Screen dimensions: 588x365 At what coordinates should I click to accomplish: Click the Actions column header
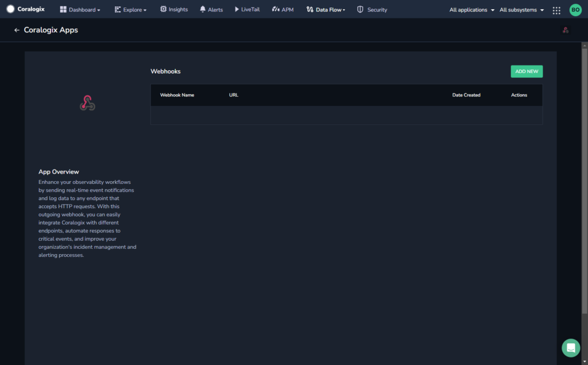pyautogui.click(x=519, y=95)
